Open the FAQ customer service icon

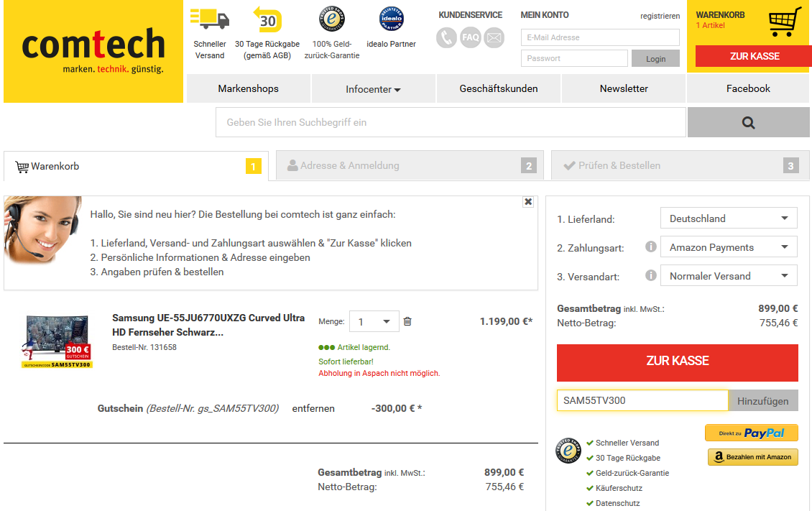point(470,37)
